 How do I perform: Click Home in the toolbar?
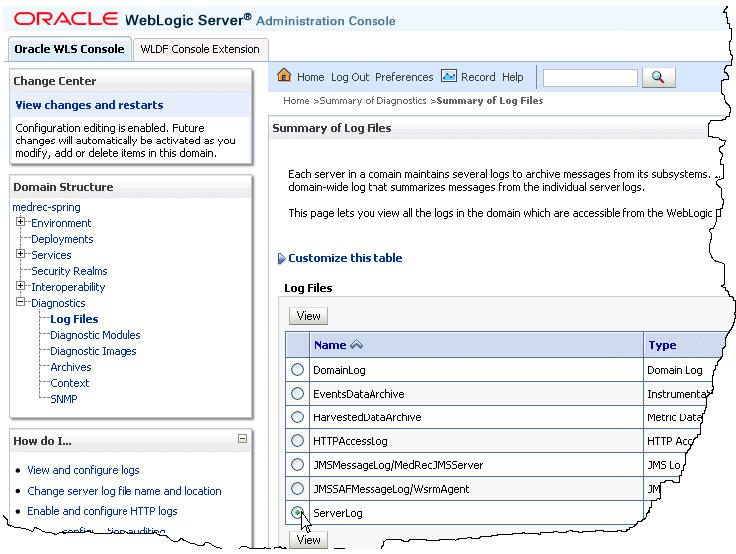(310, 77)
